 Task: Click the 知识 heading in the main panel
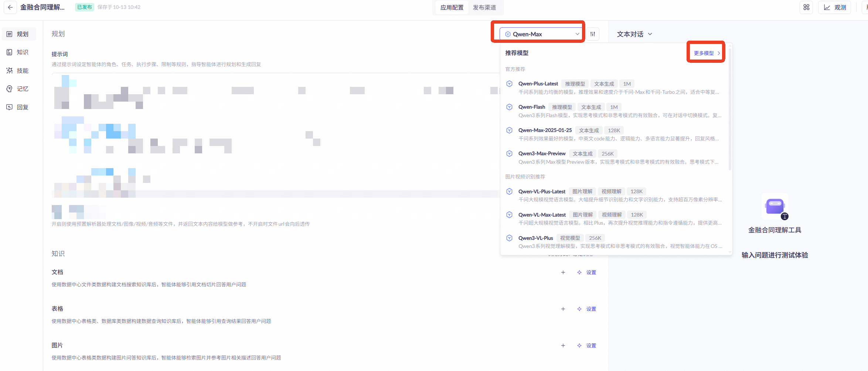(58, 254)
